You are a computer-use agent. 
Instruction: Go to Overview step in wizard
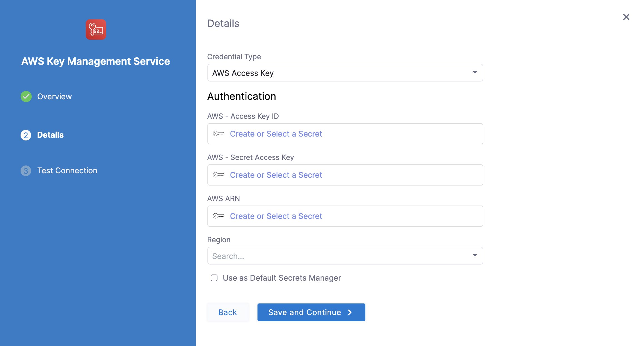tap(55, 97)
